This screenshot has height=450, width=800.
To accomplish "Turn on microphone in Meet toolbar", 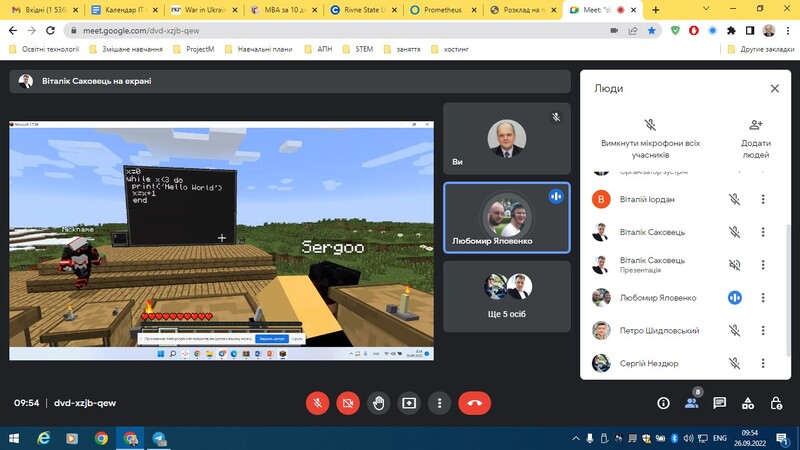I will pyautogui.click(x=317, y=403).
